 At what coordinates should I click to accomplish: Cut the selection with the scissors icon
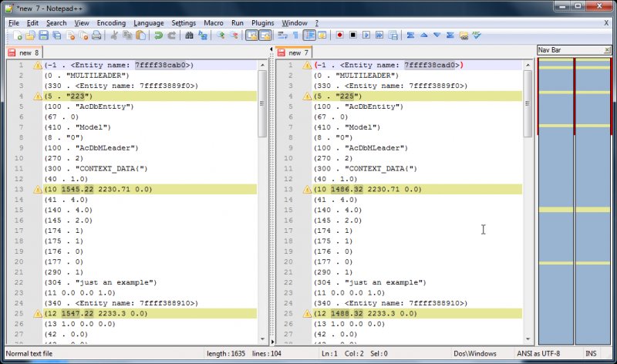(114, 35)
